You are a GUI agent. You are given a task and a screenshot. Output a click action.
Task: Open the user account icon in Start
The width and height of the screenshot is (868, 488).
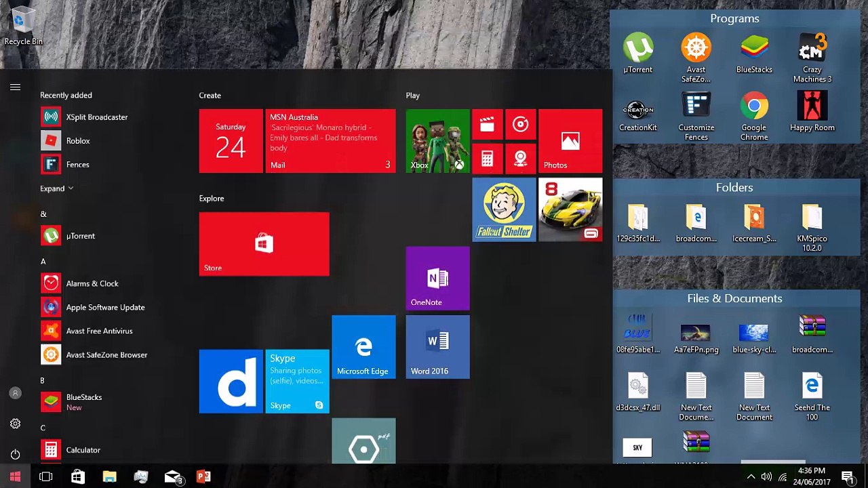(15, 393)
